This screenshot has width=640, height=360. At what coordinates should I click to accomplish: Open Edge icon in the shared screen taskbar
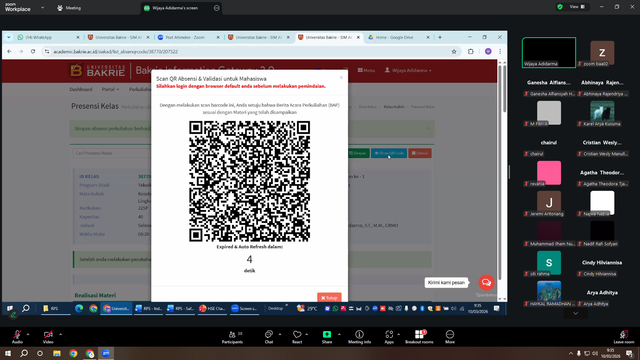pos(79,309)
